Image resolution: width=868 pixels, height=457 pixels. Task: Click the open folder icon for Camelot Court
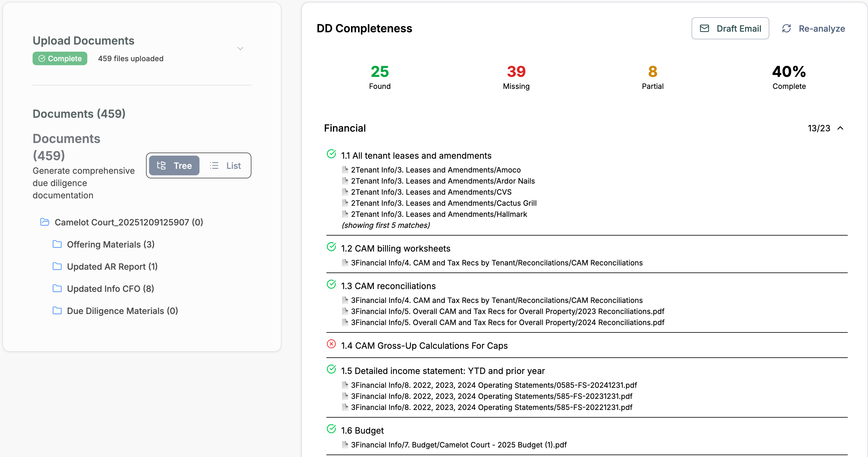tap(45, 222)
